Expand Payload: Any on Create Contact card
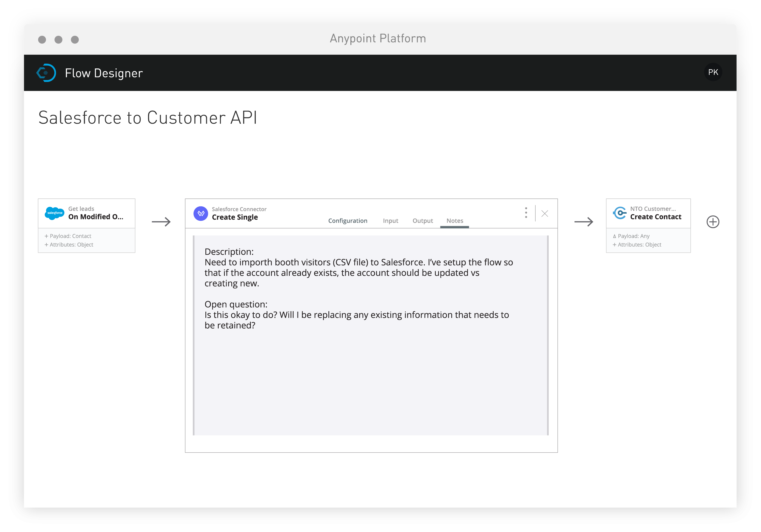 click(x=631, y=236)
